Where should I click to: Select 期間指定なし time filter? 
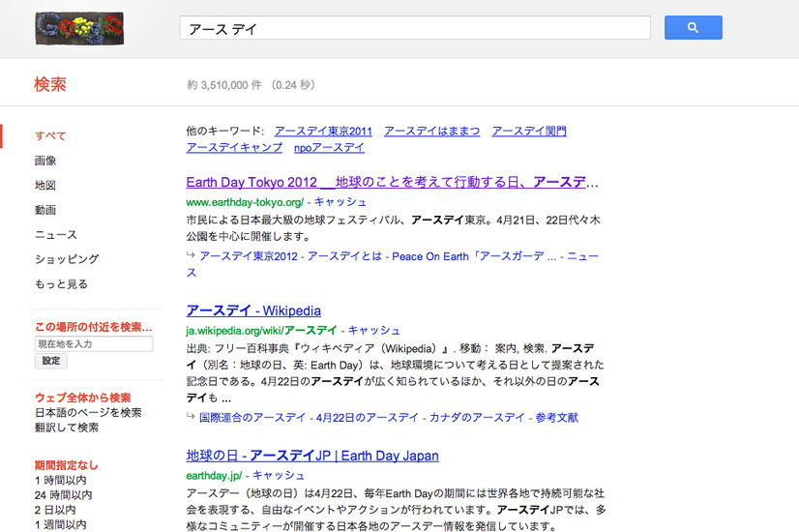67,465
